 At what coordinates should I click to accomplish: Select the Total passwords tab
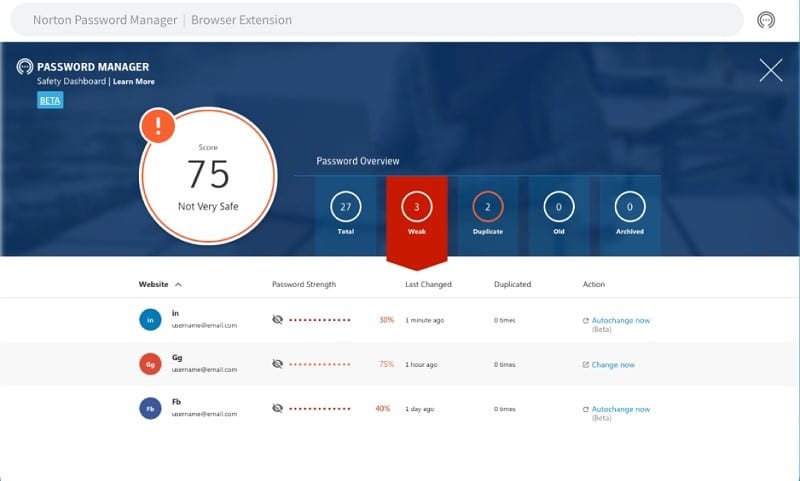tap(345, 215)
